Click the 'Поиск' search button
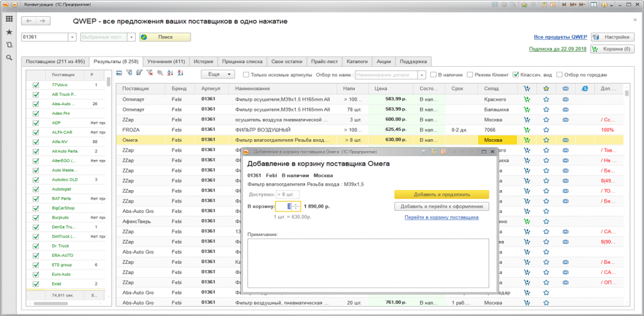 tap(165, 37)
